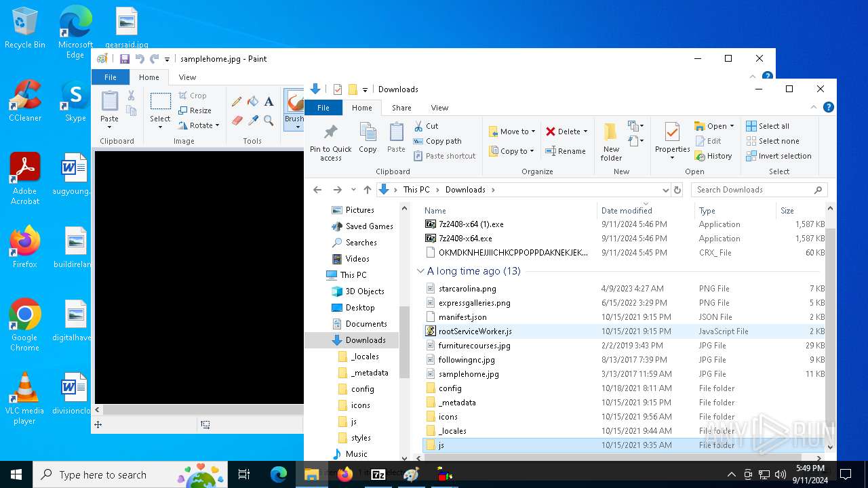Click Select all in Explorer ribbon

[768, 126]
